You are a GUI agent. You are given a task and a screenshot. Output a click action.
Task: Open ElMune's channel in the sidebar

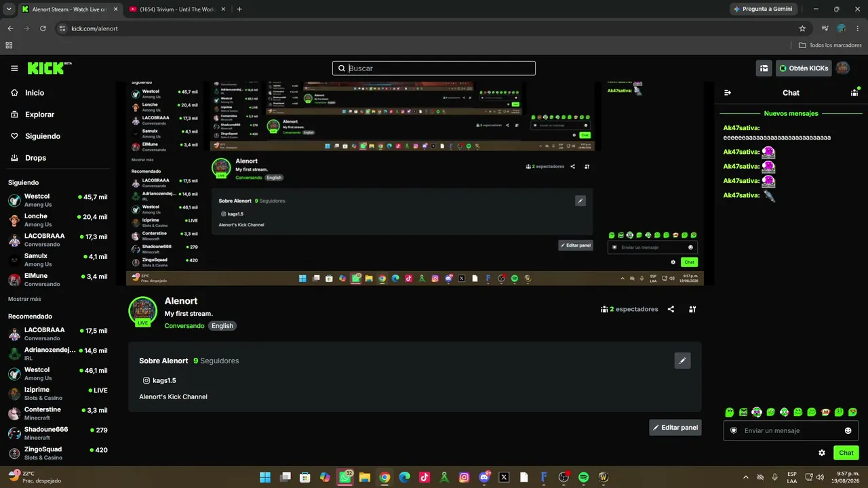58,280
